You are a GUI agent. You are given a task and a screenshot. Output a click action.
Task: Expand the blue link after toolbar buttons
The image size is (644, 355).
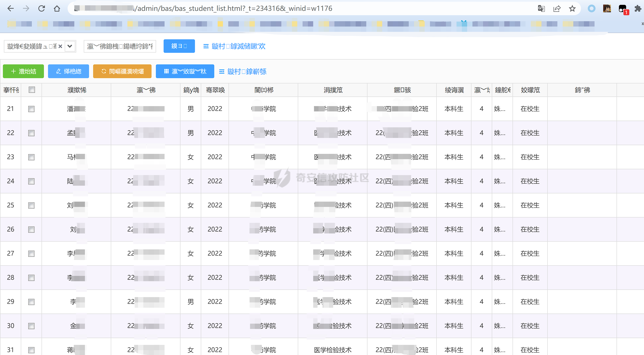pos(242,72)
